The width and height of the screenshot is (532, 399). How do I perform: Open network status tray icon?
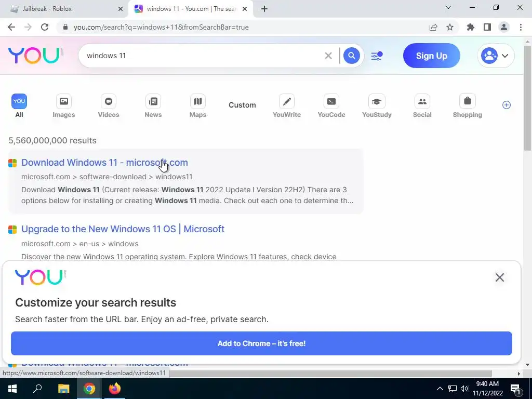(453, 389)
